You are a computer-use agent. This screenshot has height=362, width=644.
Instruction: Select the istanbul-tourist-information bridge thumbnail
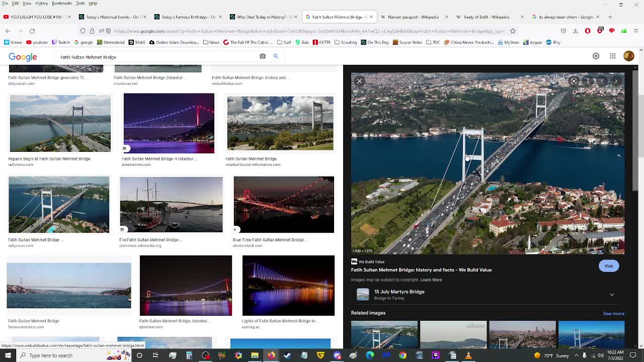point(280,124)
